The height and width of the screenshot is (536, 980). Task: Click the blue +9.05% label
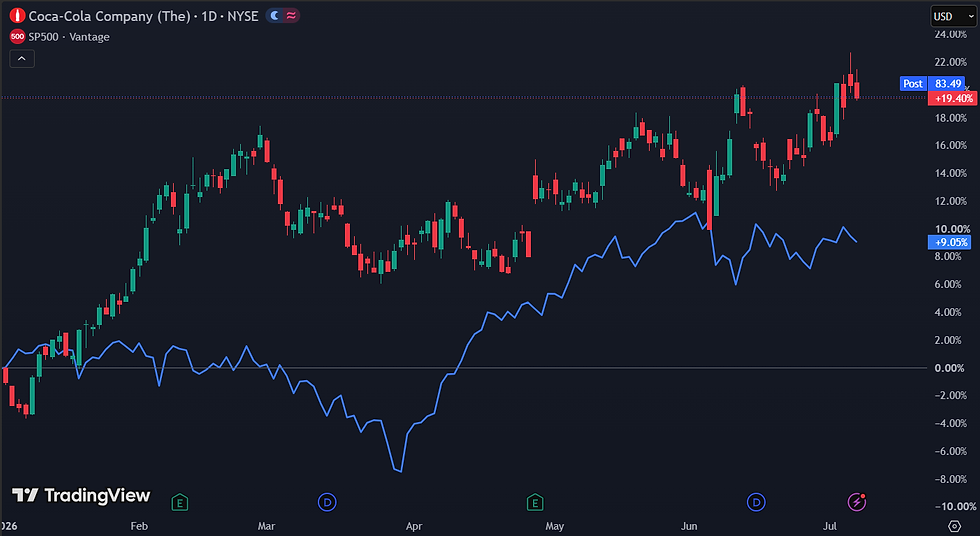pyautogui.click(x=950, y=242)
